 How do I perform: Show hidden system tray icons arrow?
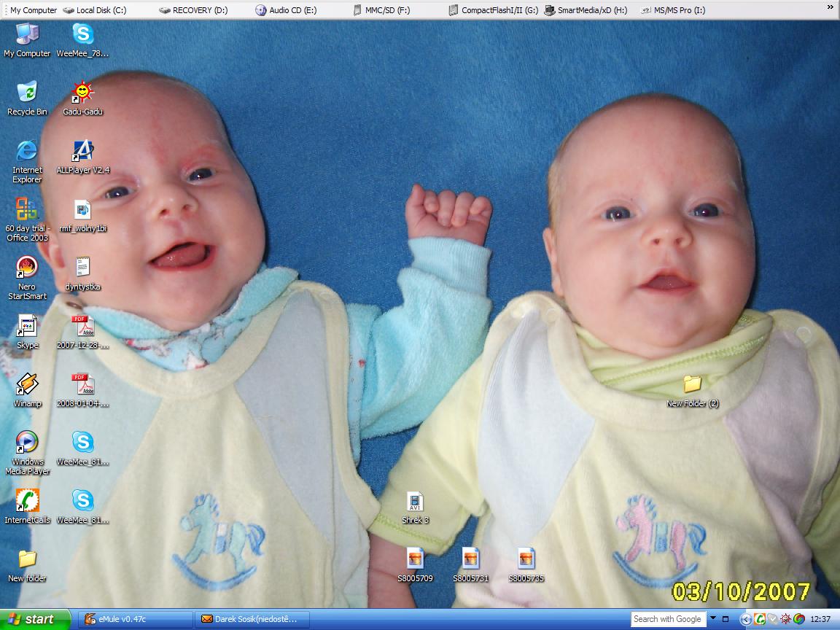pos(745,619)
